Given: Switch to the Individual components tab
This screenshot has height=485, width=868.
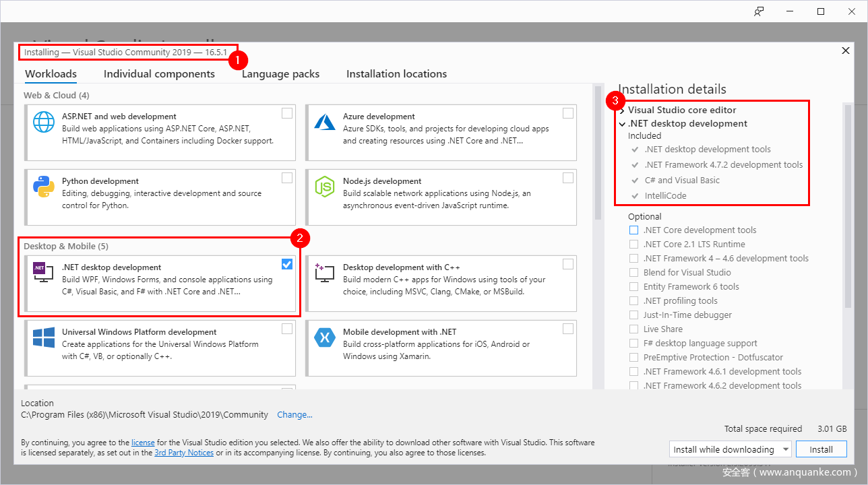Looking at the screenshot, I should click(x=159, y=74).
